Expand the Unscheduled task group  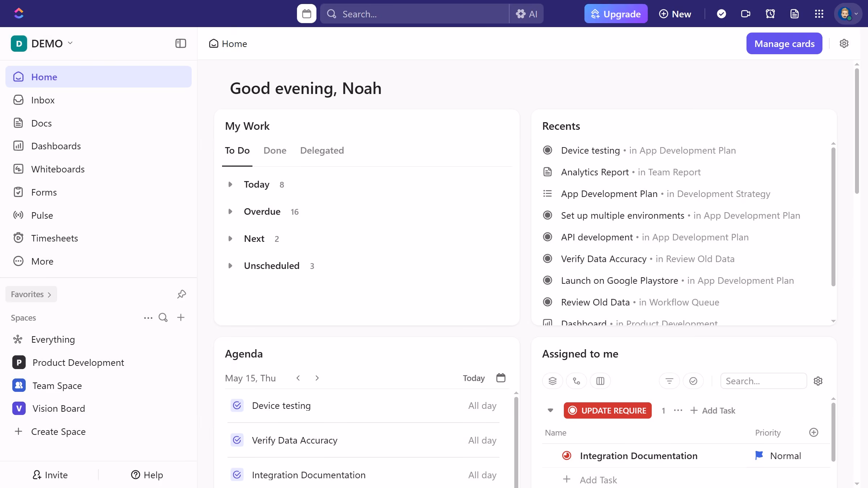230,266
